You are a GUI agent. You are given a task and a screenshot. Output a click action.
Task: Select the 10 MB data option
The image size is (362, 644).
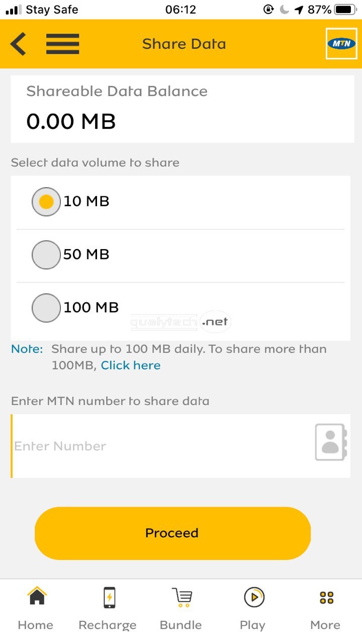coord(46,201)
